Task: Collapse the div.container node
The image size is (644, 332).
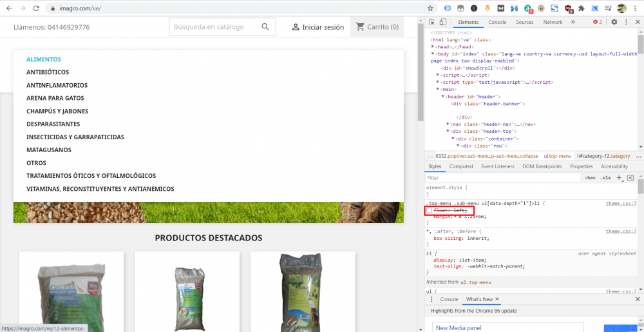Action: coord(453,139)
